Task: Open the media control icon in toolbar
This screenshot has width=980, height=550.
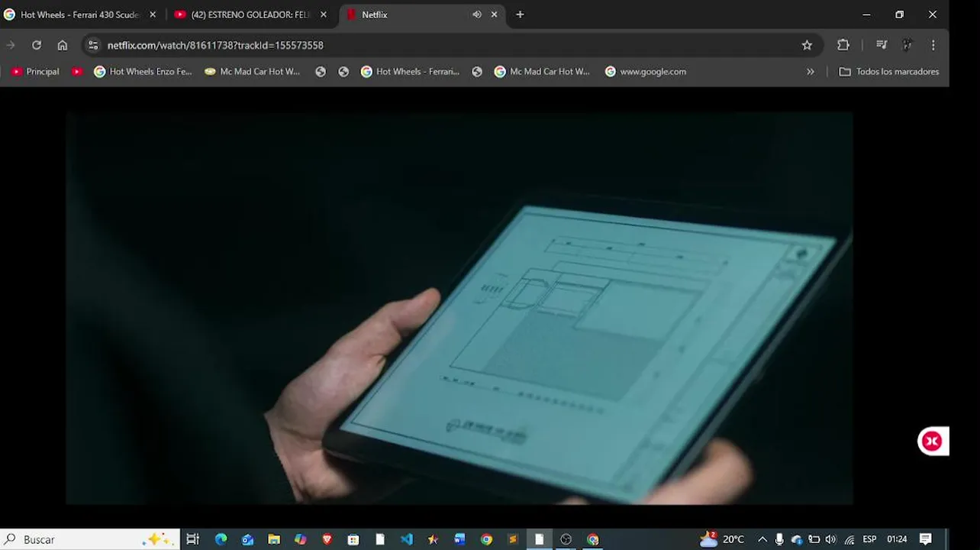Action: 882,45
